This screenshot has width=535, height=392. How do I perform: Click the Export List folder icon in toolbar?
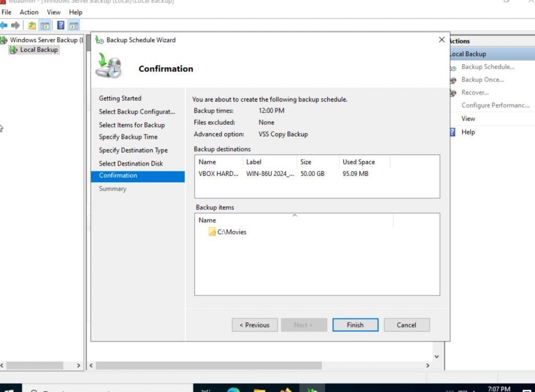(32, 25)
